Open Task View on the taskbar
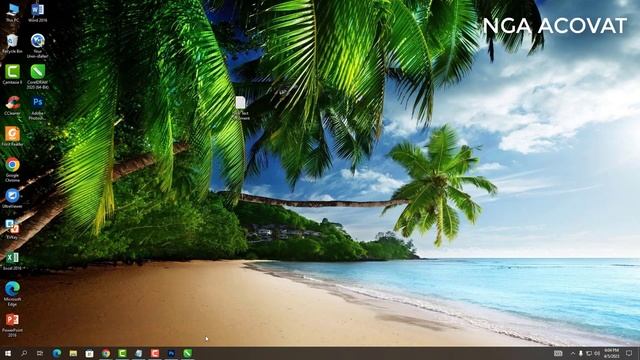 tap(40, 353)
